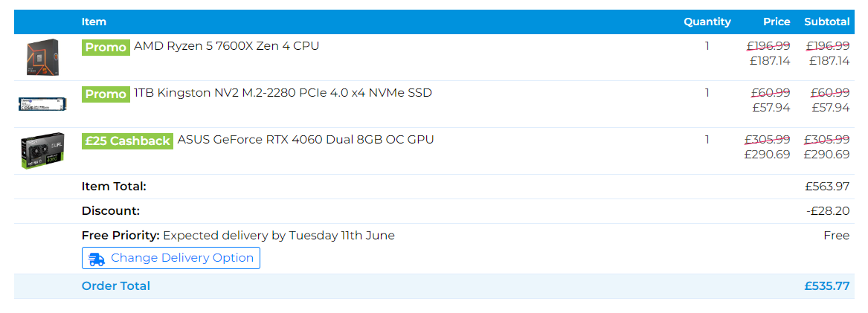Click the Subtotal column header
The height and width of the screenshot is (313, 868).
(826, 22)
